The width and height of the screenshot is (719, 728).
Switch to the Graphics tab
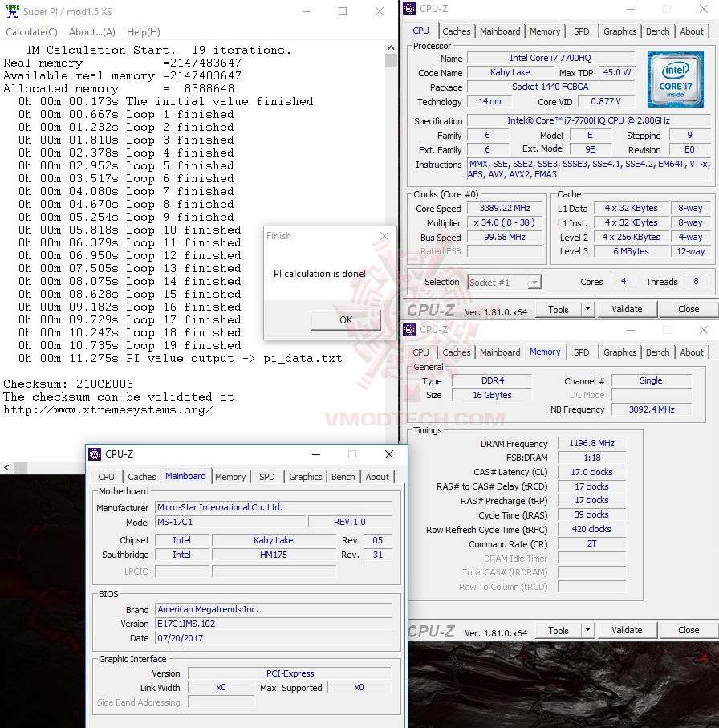[x=619, y=31]
